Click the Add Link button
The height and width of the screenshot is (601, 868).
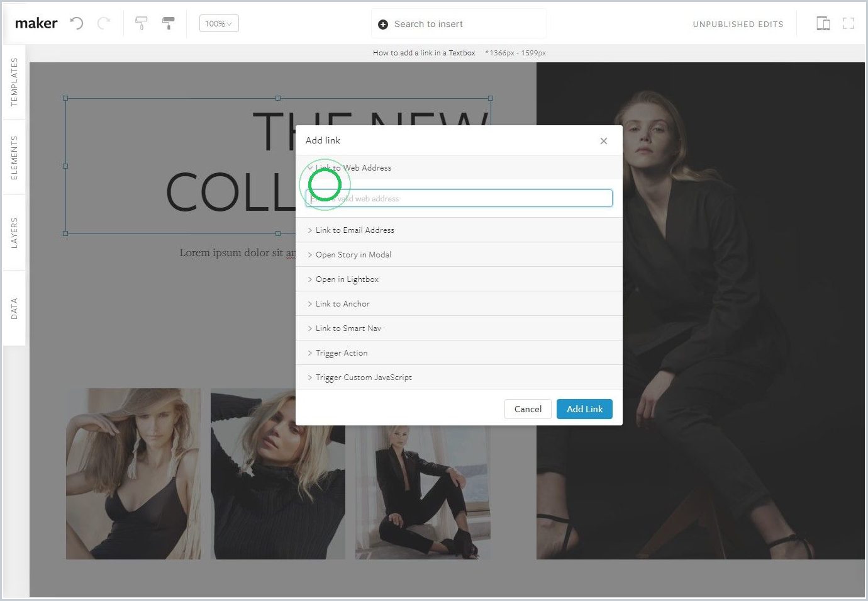pos(584,409)
